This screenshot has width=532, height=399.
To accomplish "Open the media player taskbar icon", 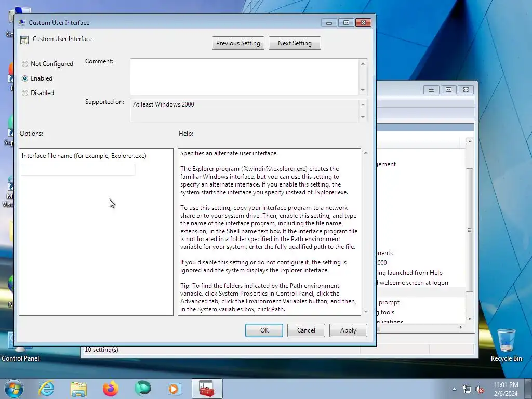I will pyautogui.click(x=175, y=389).
